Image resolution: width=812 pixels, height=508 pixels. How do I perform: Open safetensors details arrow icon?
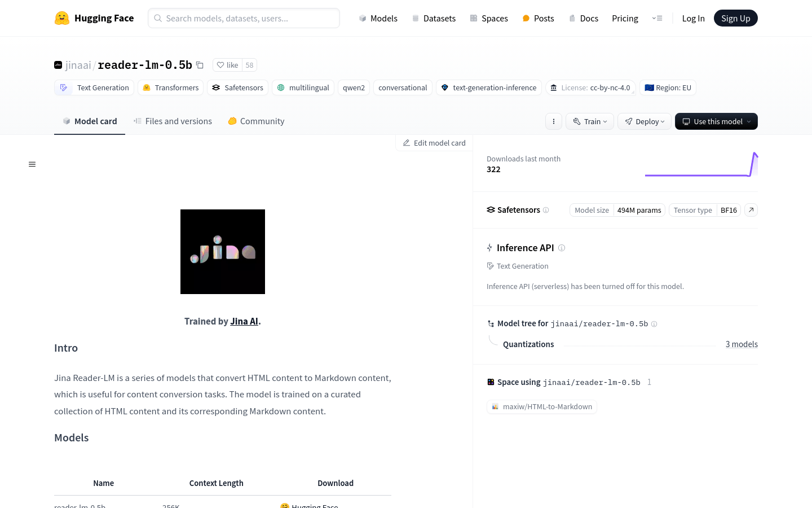(751, 210)
